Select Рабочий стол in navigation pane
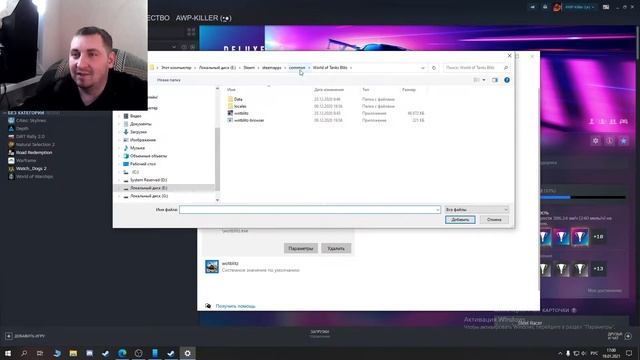This screenshot has width=640, height=360. pos(143,164)
